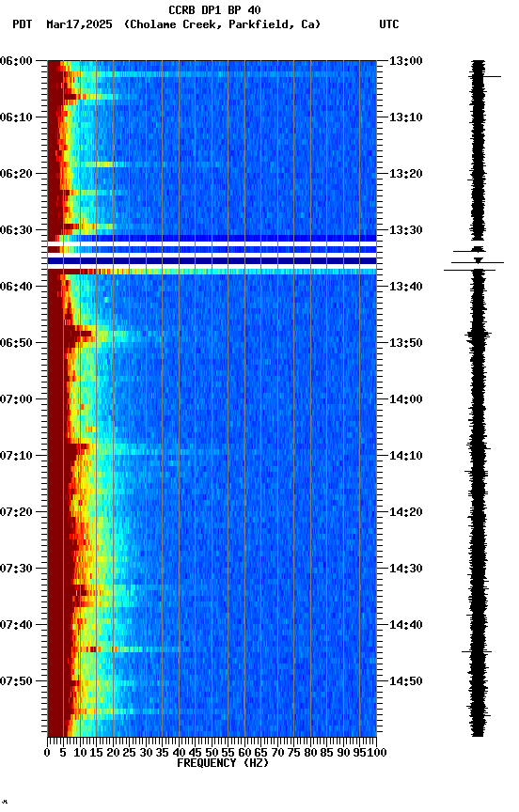Click the '13:30' UTC time label
This screenshot has width=519, height=812.
coord(406,230)
